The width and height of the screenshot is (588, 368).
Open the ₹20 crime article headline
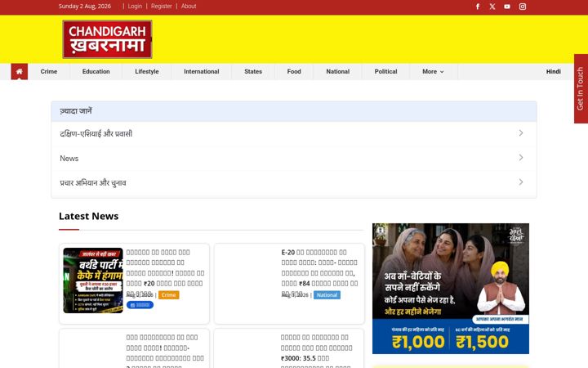tap(165, 272)
